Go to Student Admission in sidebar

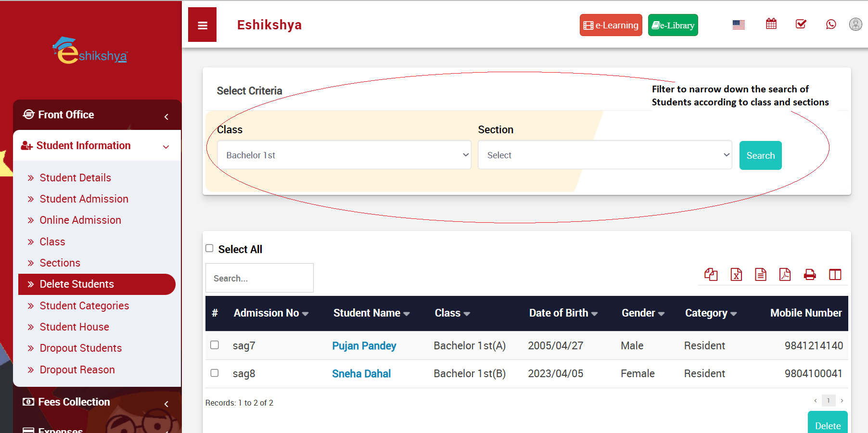click(x=84, y=199)
